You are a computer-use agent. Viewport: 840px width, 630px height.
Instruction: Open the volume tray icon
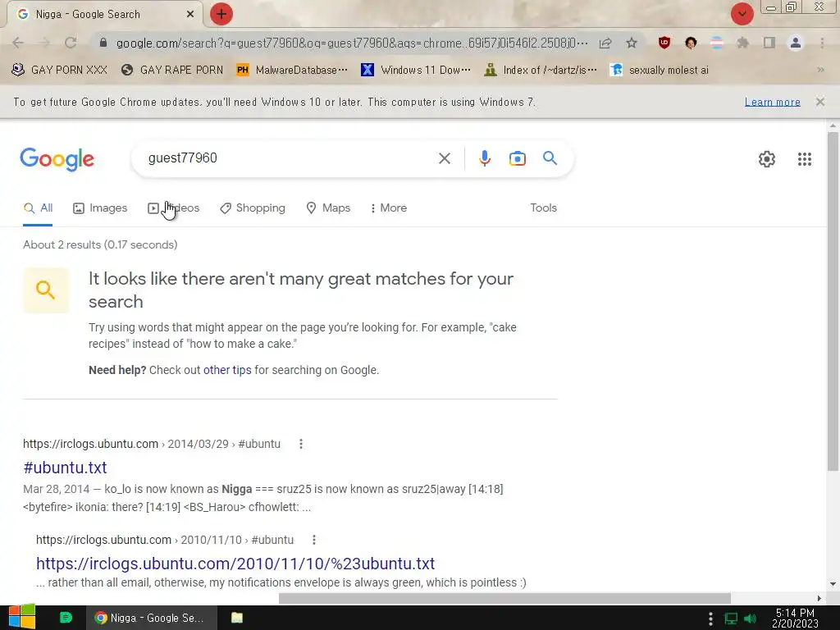point(750,619)
